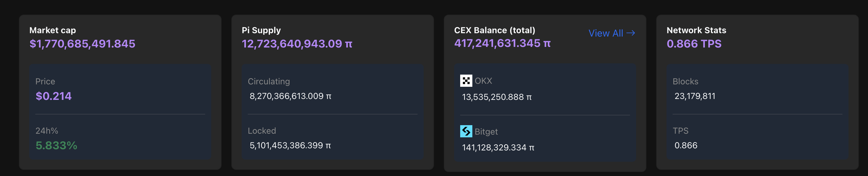The height and width of the screenshot is (176, 868).
Task: Click the $0.214 price value
Action: point(54,96)
